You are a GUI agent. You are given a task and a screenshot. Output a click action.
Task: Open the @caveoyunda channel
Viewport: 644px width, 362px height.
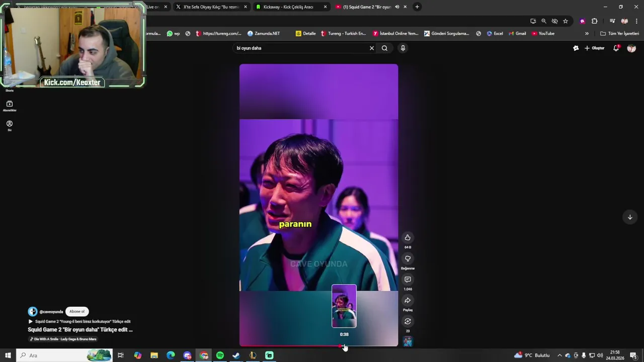(51, 312)
